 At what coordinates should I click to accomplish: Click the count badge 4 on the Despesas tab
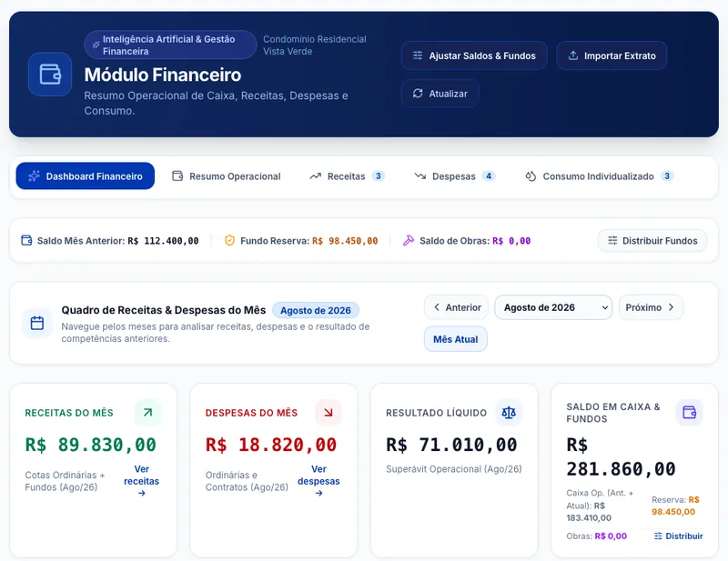point(489,175)
